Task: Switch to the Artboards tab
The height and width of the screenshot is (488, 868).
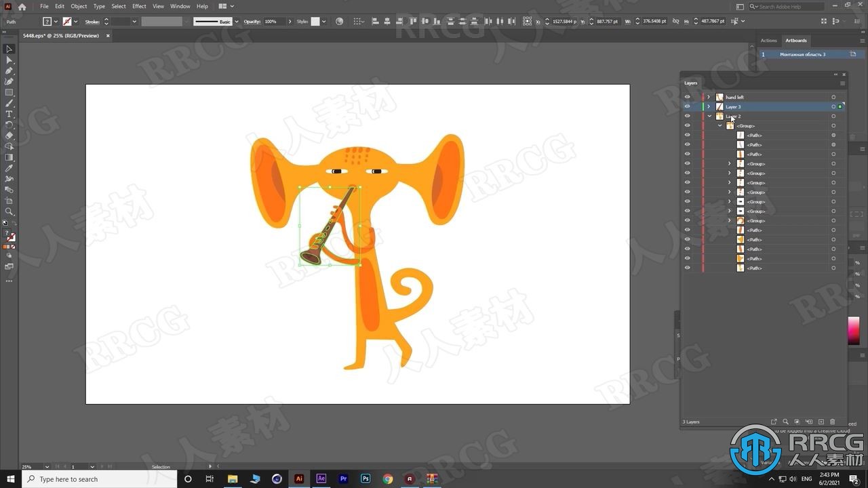Action: [x=796, y=40]
